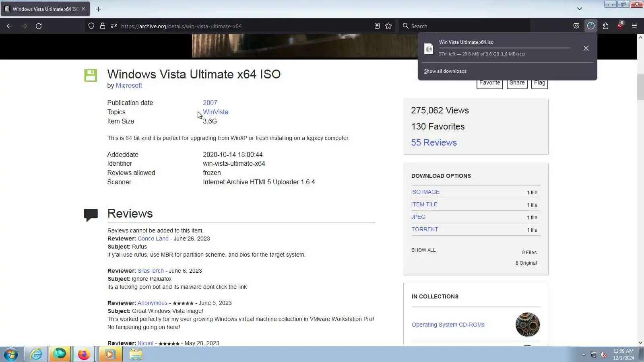
Task: Click the download progress bar
Action: click(505, 48)
